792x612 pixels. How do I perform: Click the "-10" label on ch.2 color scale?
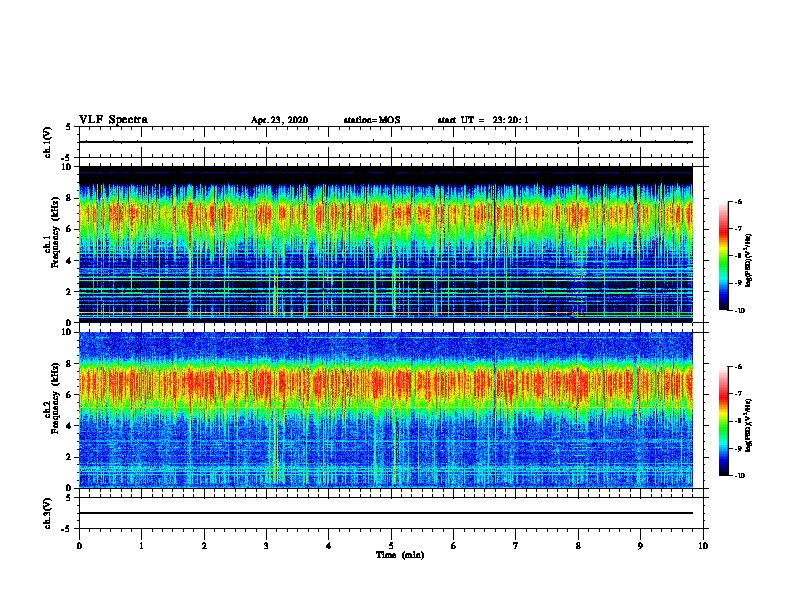739,476
